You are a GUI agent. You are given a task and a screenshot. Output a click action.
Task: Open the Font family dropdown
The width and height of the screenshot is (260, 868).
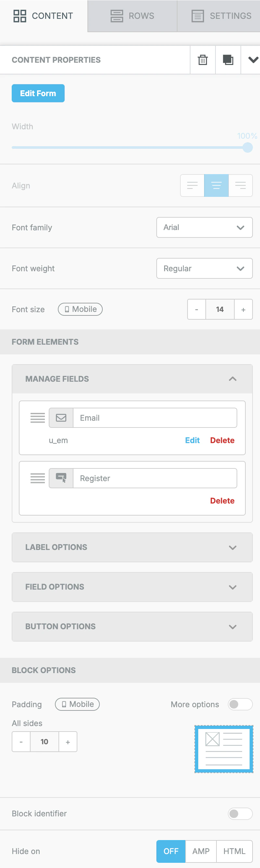pyautogui.click(x=204, y=227)
